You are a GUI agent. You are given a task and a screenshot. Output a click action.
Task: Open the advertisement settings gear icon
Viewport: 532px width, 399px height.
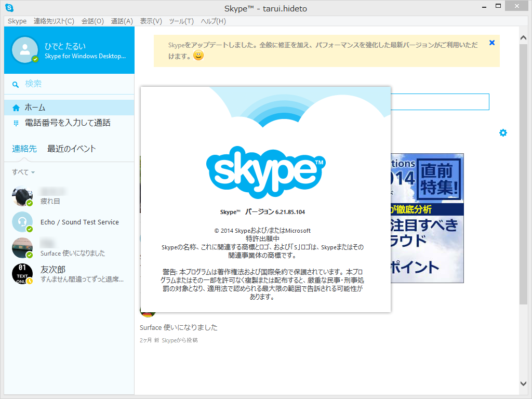[502, 132]
